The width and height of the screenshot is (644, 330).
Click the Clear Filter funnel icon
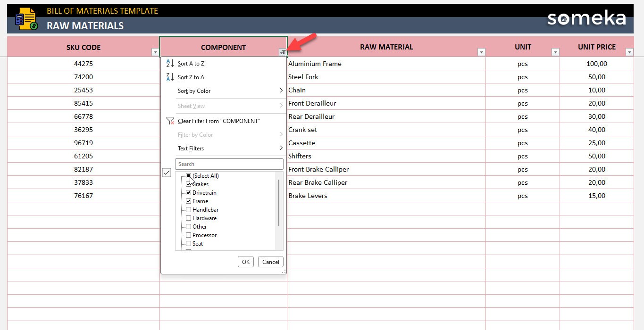click(x=170, y=121)
